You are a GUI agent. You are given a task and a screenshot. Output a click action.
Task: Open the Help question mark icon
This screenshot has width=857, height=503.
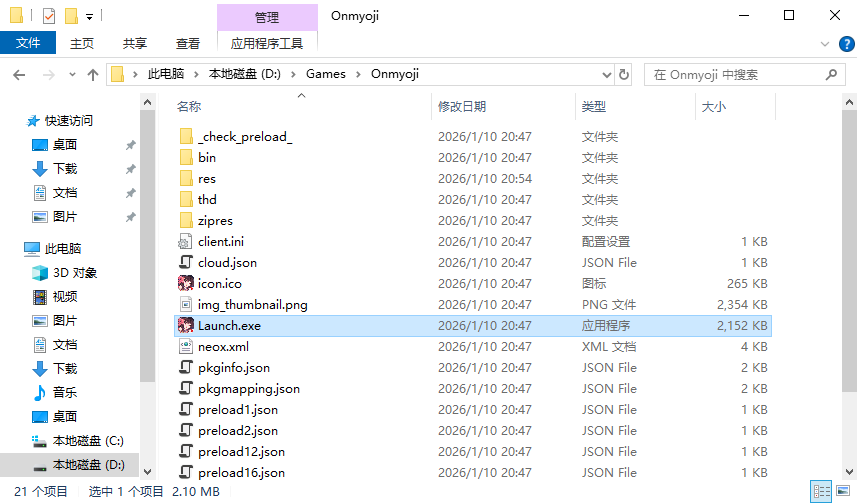[847, 44]
